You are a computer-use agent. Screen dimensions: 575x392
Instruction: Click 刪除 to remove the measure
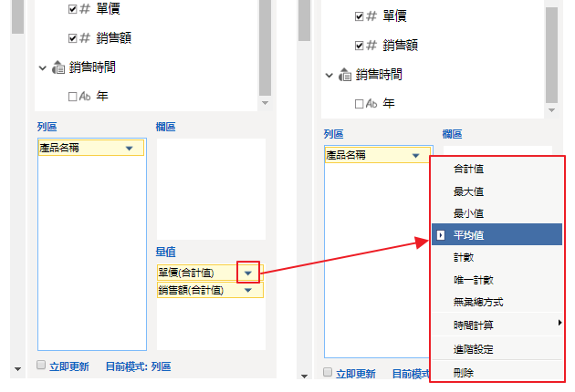464,372
